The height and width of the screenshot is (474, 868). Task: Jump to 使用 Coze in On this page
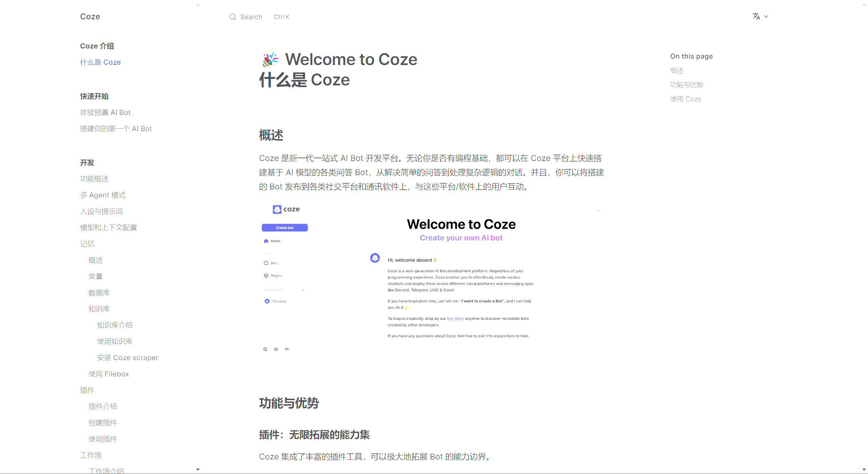[x=686, y=99]
